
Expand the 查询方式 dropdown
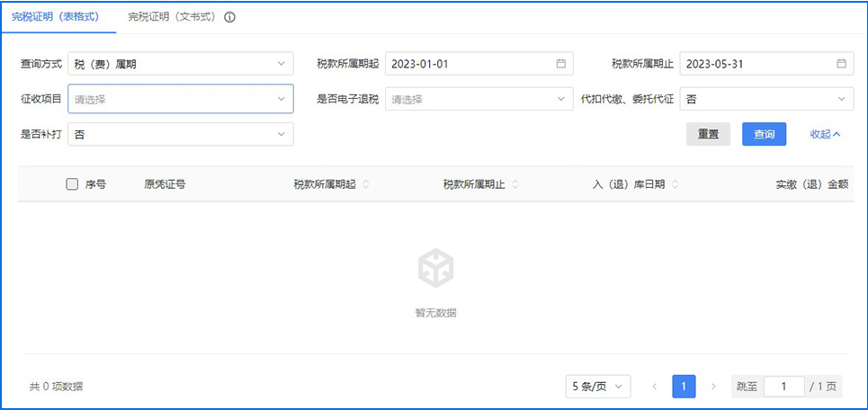click(x=180, y=64)
